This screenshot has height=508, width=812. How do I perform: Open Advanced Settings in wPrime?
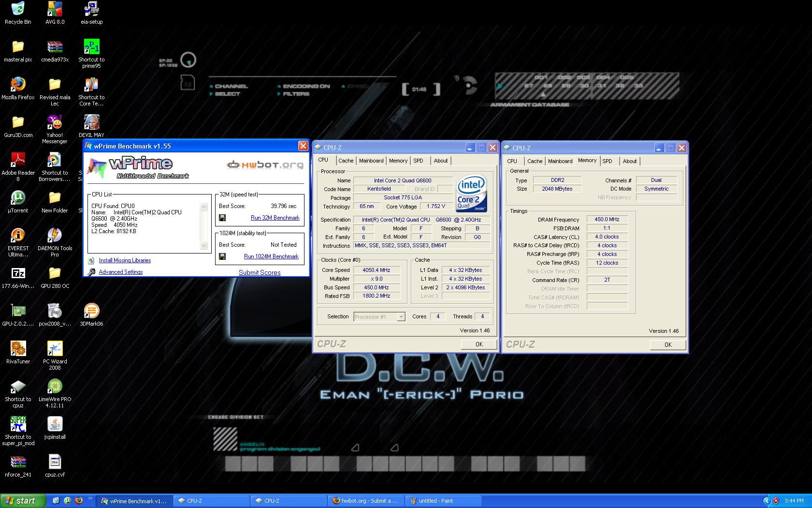[121, 272]
